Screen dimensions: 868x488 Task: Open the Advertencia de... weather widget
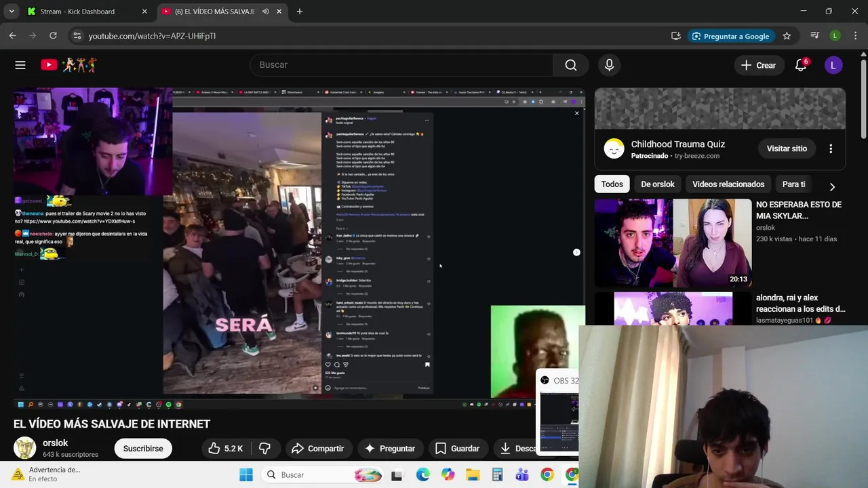click(x=46, y=474)
